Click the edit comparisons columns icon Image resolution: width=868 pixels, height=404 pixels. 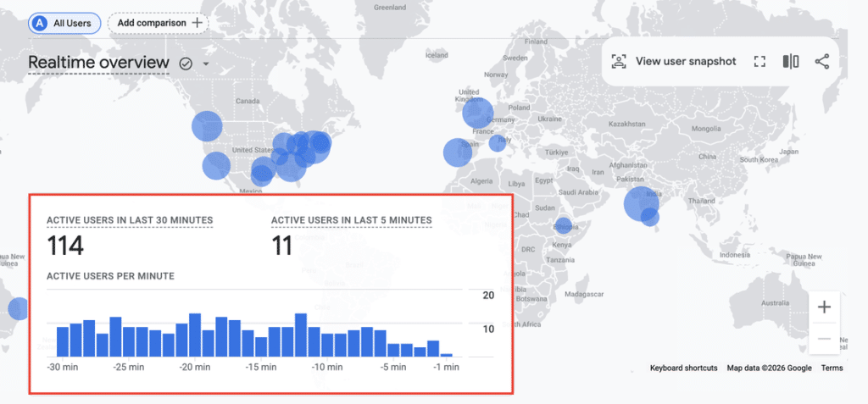[791, 62]
